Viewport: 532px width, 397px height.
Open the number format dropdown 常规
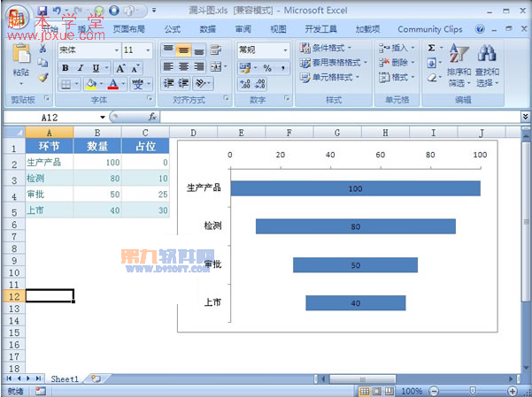pyautogui.click(x=285, y=50)
